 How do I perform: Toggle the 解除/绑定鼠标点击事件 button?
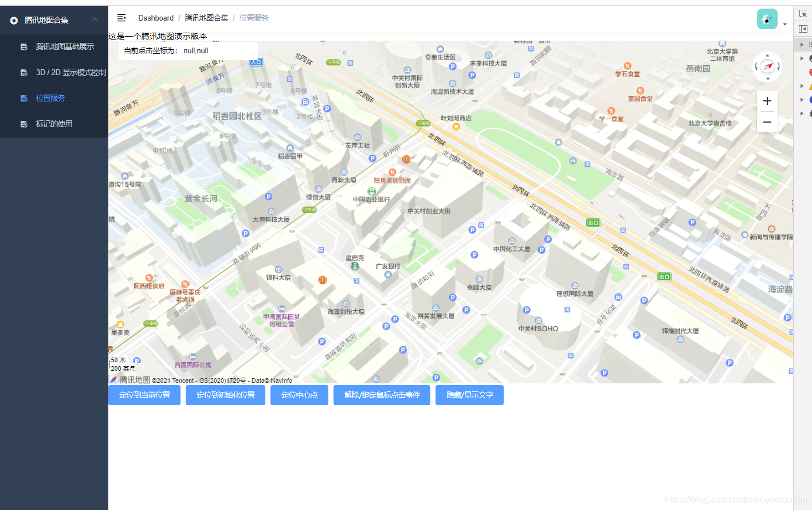[x=382, y=395]
